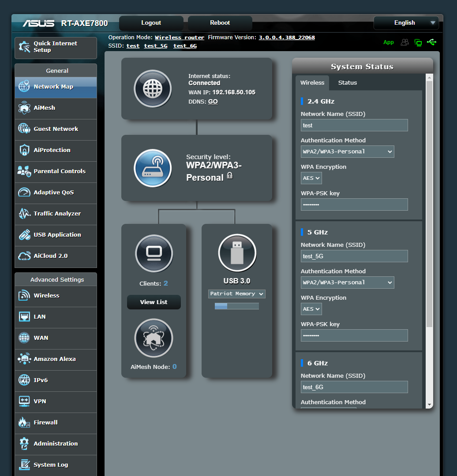Click the System Log notepad icon
Screen dimensions: 457x476
pos(24,465)
